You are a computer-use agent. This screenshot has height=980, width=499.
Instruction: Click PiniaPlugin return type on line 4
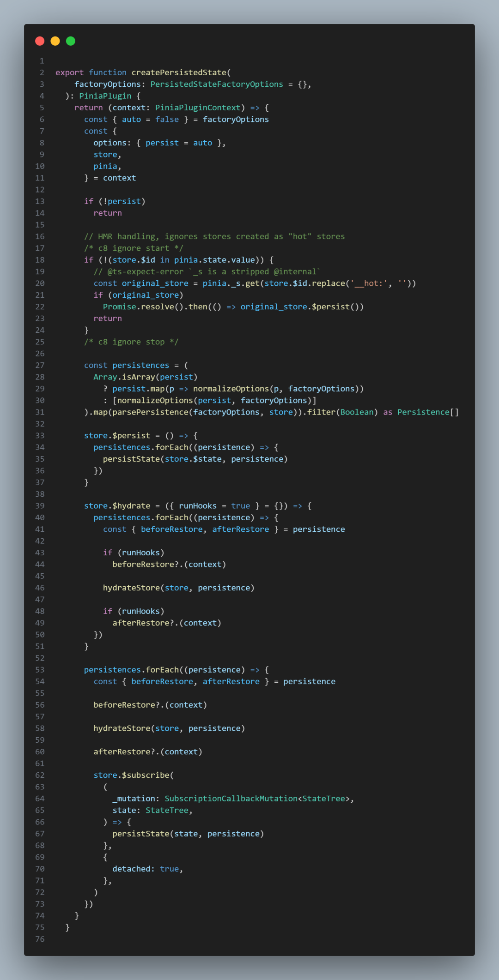(105, 96)
